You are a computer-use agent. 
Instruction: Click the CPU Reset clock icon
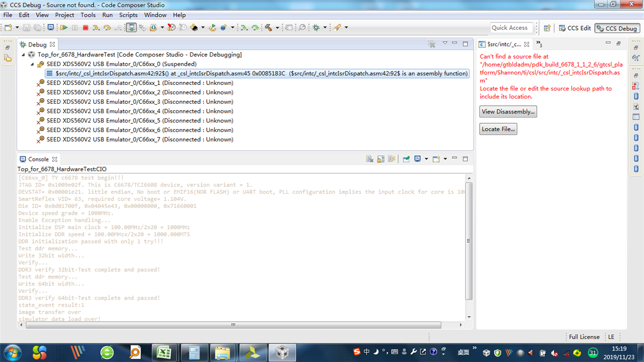click(x=171, y=27)
